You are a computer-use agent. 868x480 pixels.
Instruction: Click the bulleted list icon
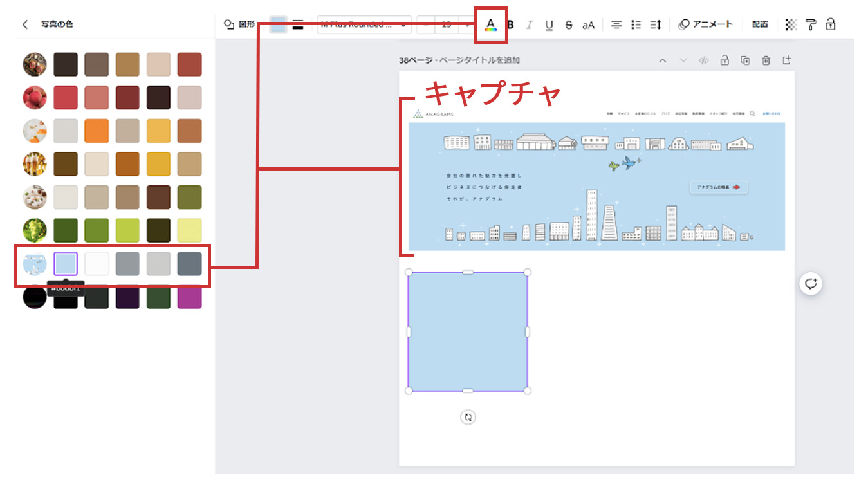point(636,25)
